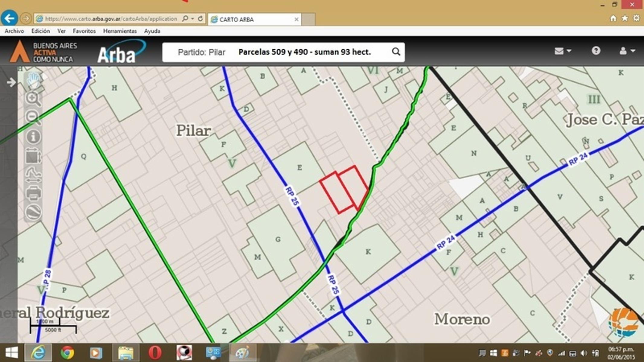Screen dimensions: 644x362
Task: Open the base map layer globe
Action: [33, 212]
